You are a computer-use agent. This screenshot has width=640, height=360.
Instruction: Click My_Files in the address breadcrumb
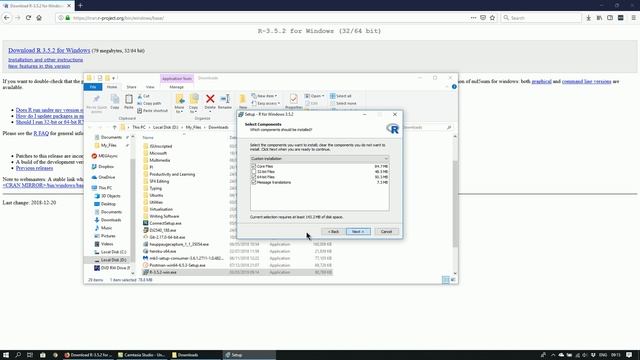[x=193, y=127]
